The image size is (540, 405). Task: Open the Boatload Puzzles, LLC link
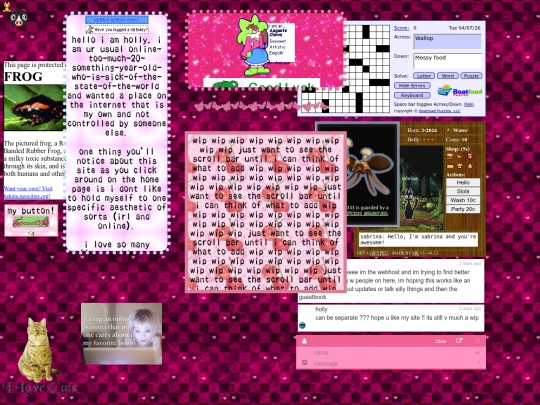tap(439, 111)
